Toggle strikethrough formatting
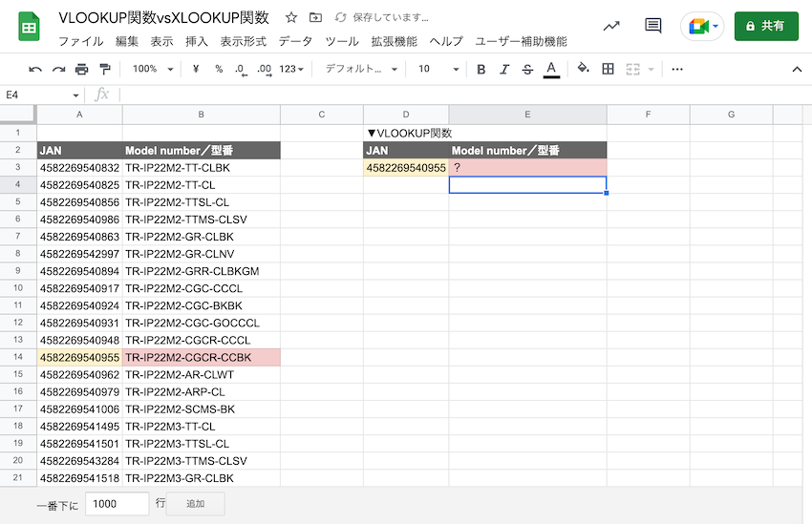 coord(527,69)
